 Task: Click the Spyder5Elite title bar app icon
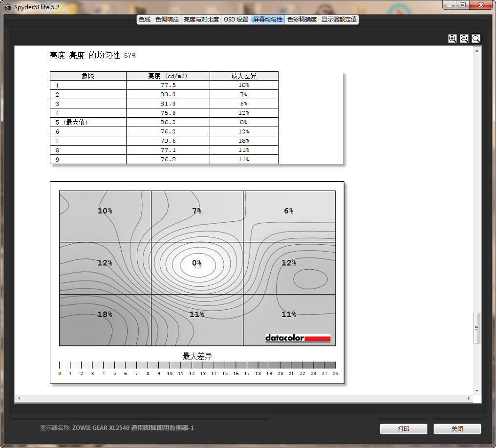[x=7, y=7]
